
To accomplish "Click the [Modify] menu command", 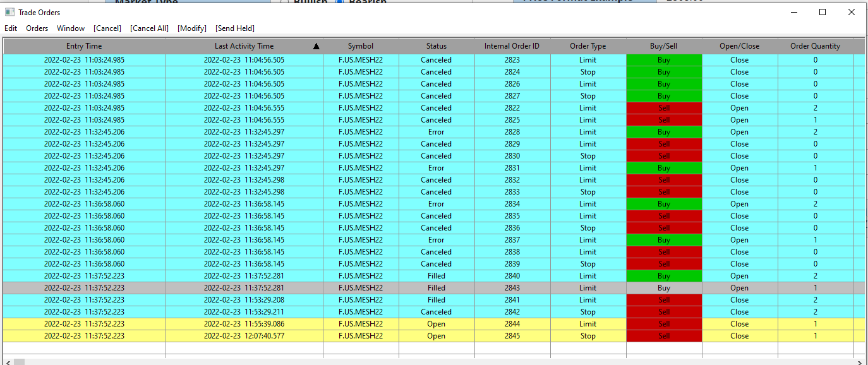I will 192,28.
